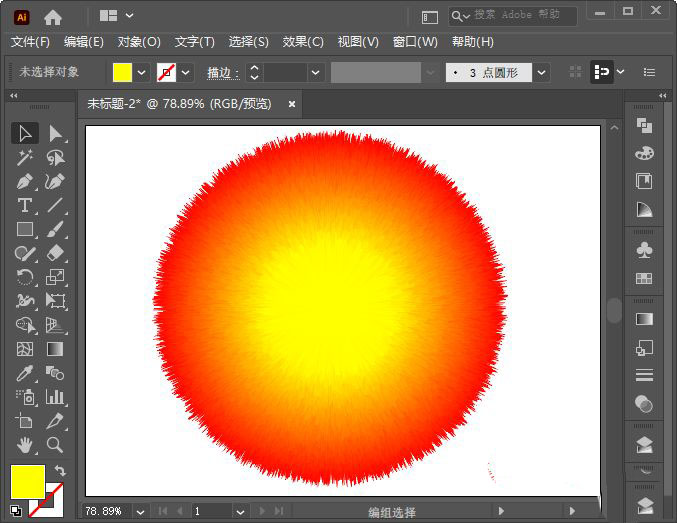Click the 描边 stroke link
677x523 pixels.
218,73
